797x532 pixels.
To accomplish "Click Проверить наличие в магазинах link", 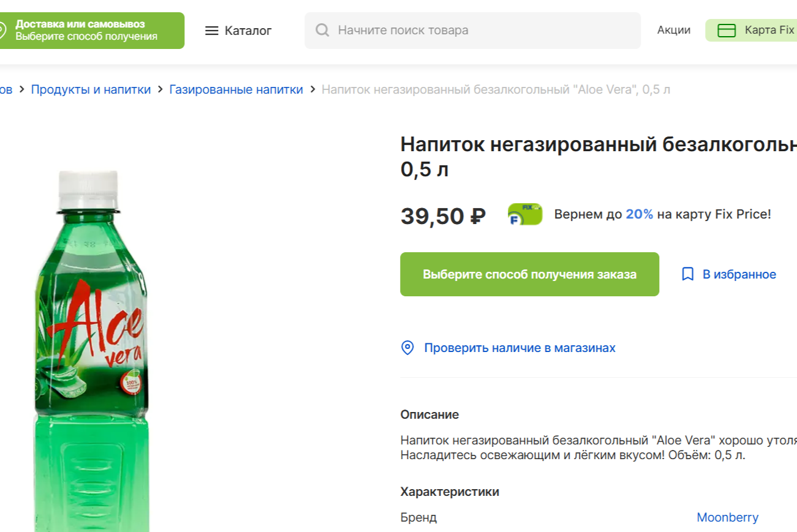I will [x=519, y=348].
